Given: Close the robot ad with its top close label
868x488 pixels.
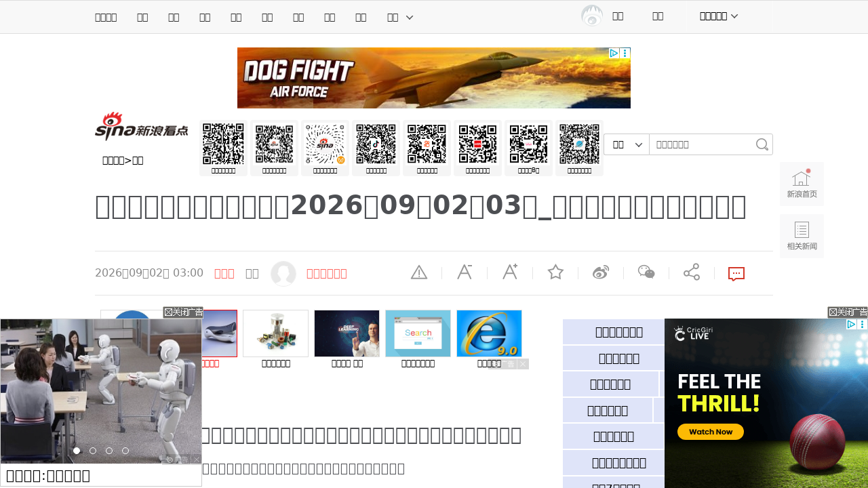Looking at the screenshot, I should coord(183,312).
